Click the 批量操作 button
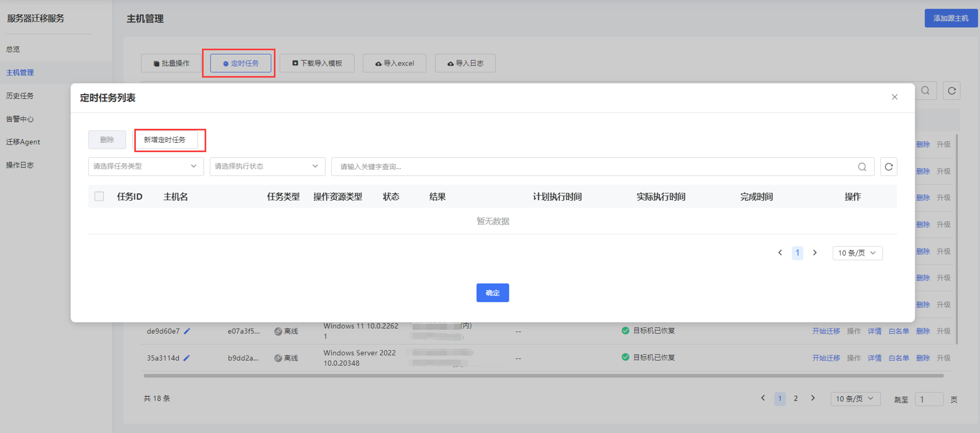This screenshot has width=980, height=433. 171,63
